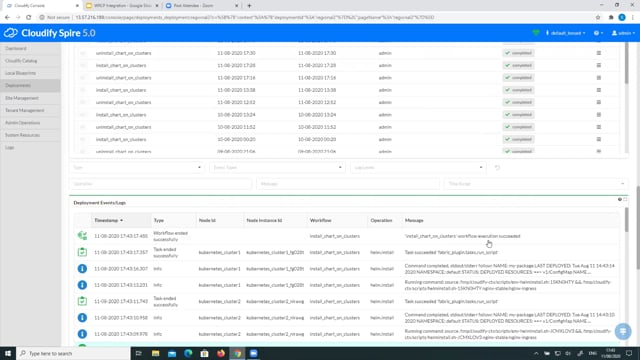Screen dimensions: 640x360
Task: Go back using the browser back arrow
Action: pos(7,18)
